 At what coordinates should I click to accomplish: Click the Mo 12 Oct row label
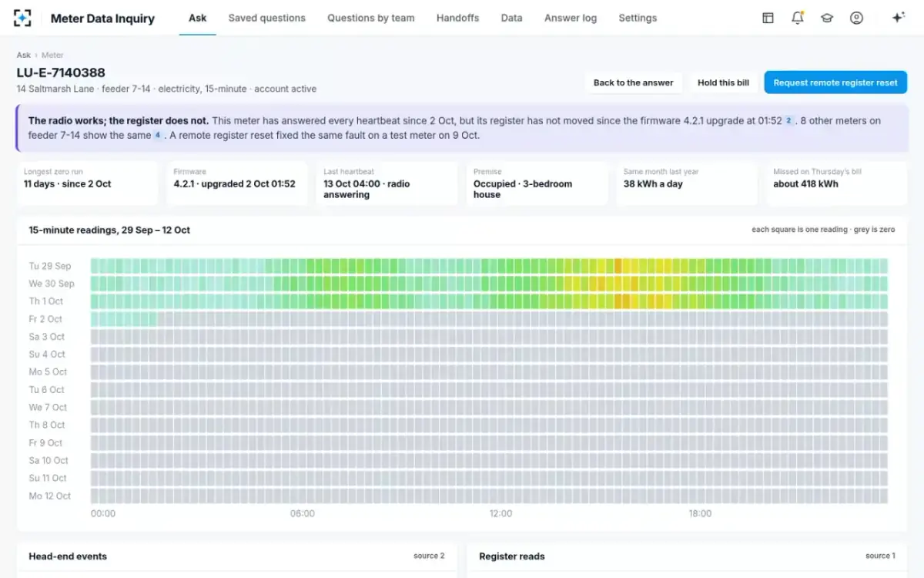[x=50, y=496]
